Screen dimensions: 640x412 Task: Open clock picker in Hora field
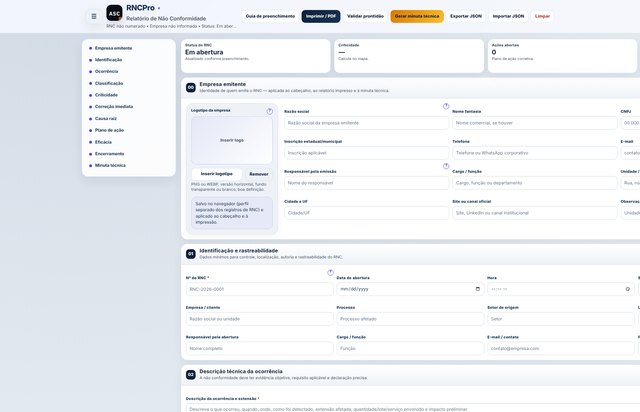click(x=628, y=289)
